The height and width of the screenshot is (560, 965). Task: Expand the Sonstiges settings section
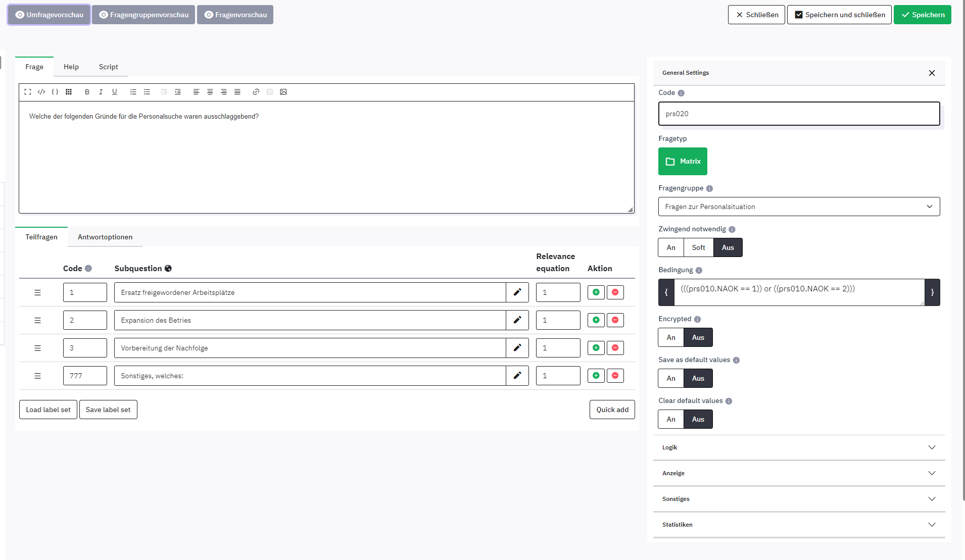[x=799, y=499]
